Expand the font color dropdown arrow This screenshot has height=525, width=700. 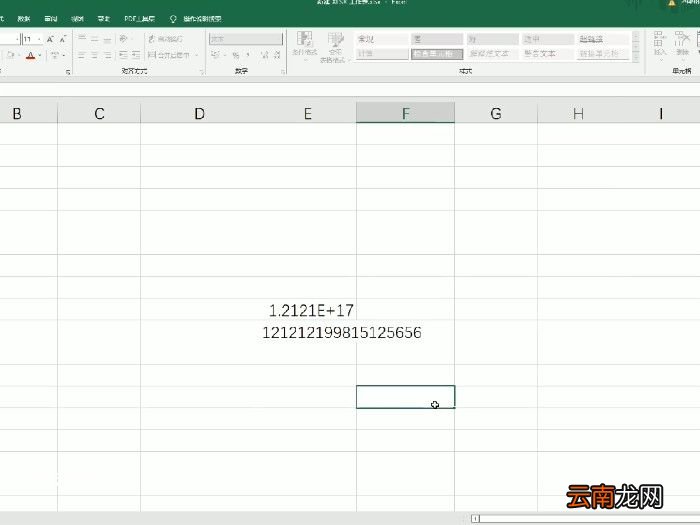40,55
